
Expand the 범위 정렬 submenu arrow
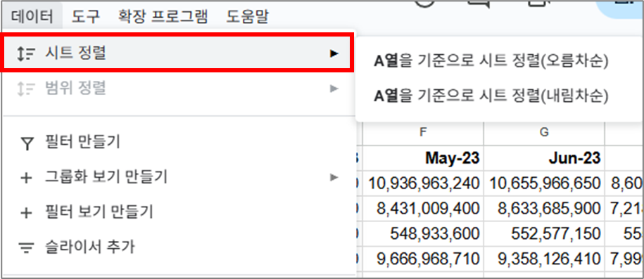(x=334, y=89)
